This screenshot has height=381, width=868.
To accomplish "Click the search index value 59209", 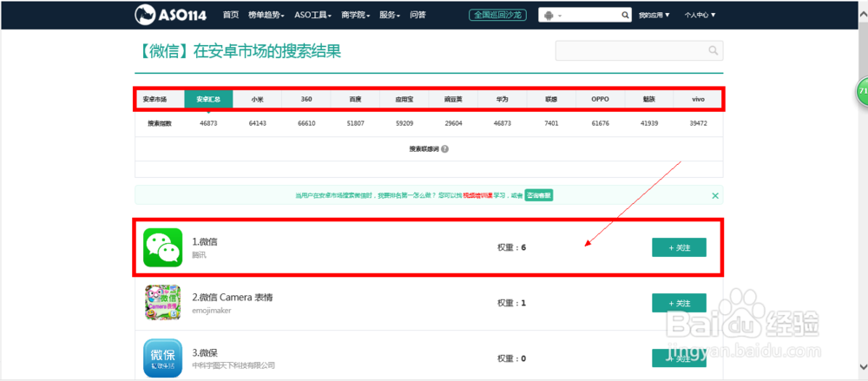I will pos(404,123).
